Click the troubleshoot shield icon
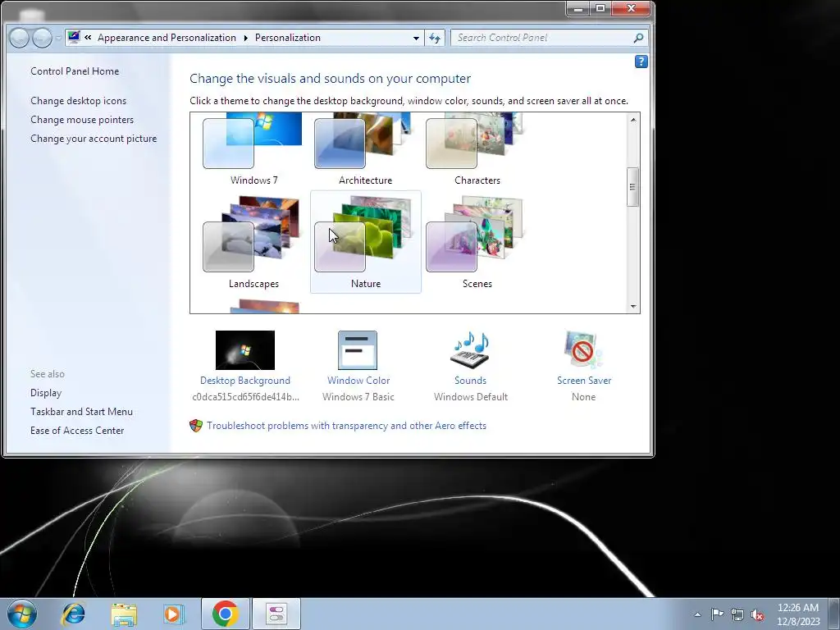The width and height of the screenshot is (840, 630). [x=196, y=426]
